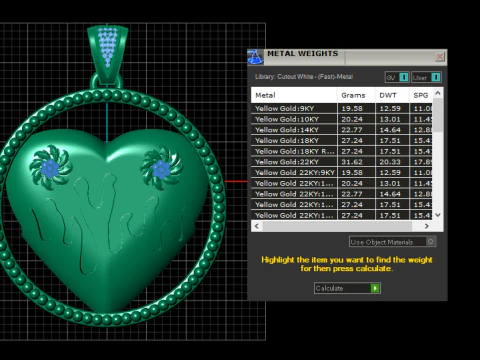Select the Yellow Gold:22KY row
Viewport: 480px width, 360px height.
click(x=342, y=162)
